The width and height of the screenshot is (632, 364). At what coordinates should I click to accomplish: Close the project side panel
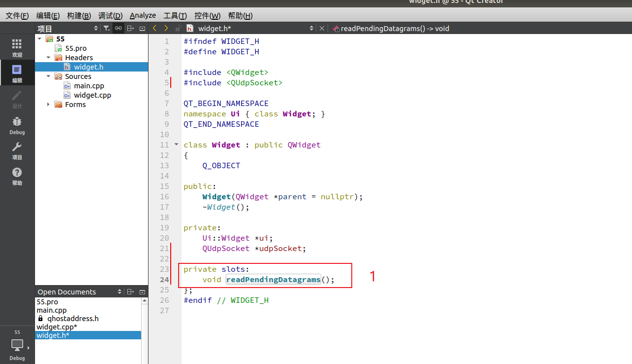click(143, 29)
